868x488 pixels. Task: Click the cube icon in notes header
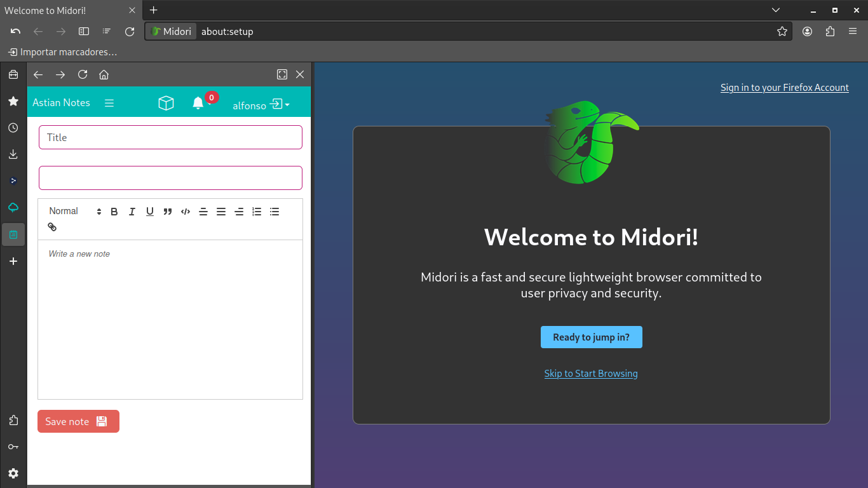pyautogui.click(x=166, y=103)
